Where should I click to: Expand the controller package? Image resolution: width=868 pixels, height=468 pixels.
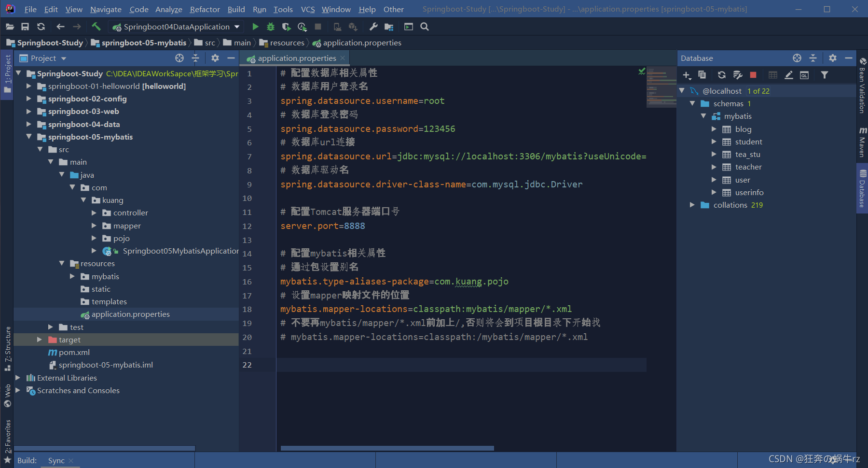click(x=94, y=213)
